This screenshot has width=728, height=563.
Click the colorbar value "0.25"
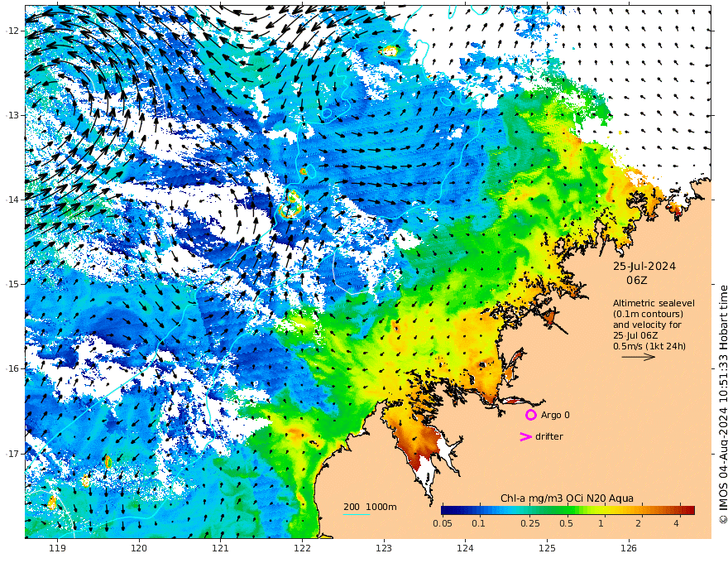point(529,523)
